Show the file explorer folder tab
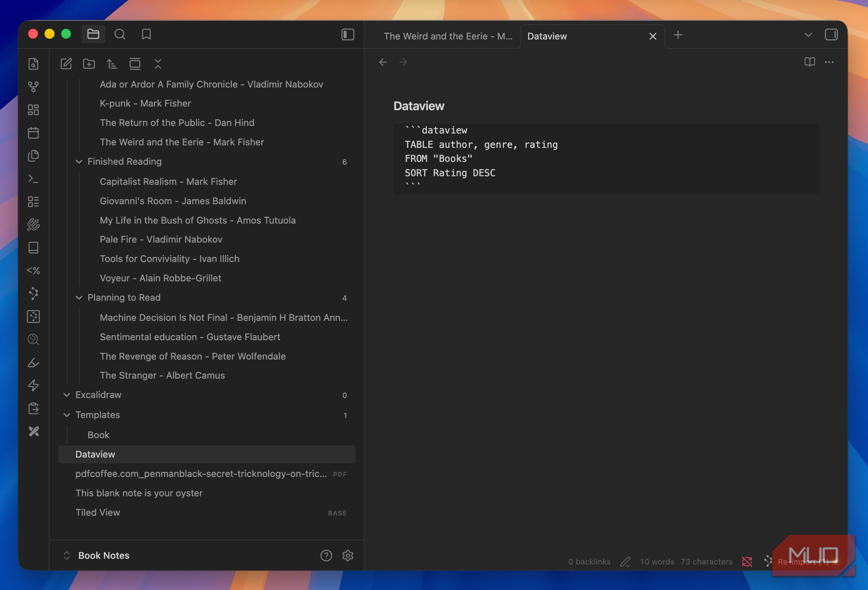This screenshot has width=868, height=590. pos(93,34)
